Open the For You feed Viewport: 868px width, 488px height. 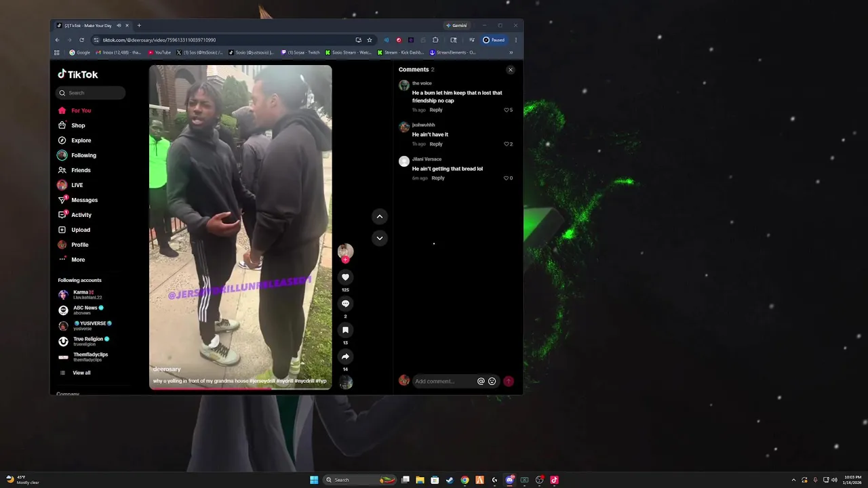pos(75,110)
